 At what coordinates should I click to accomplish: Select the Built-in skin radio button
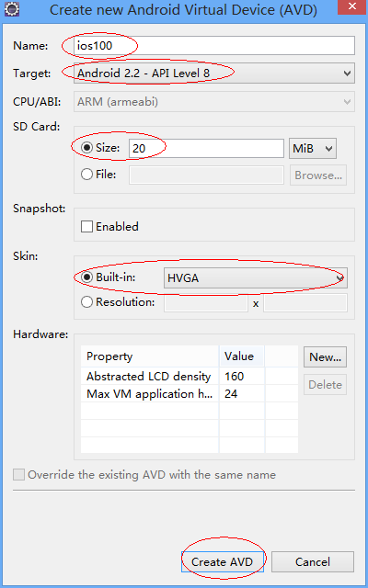[87, 277]
